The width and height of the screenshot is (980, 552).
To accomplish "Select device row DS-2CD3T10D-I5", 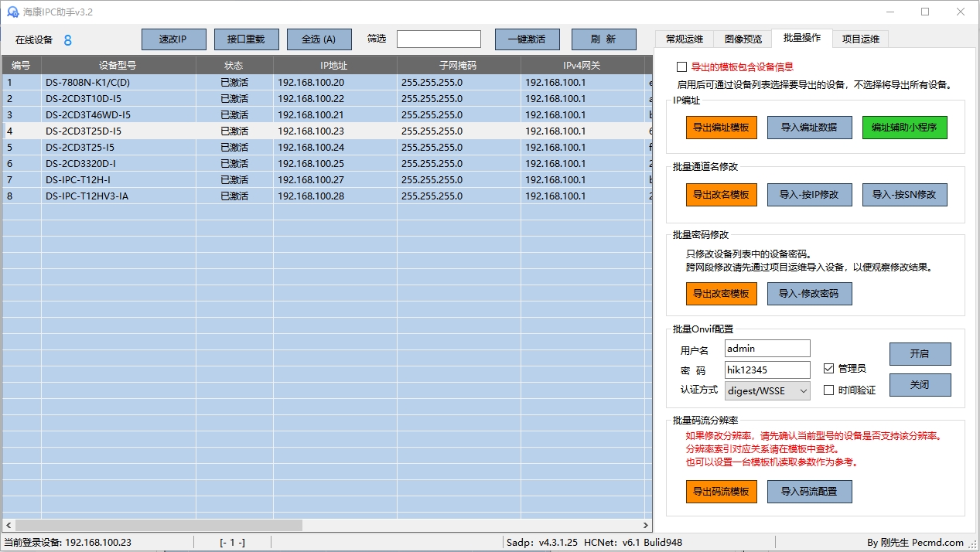I will (x=327, y=99).
